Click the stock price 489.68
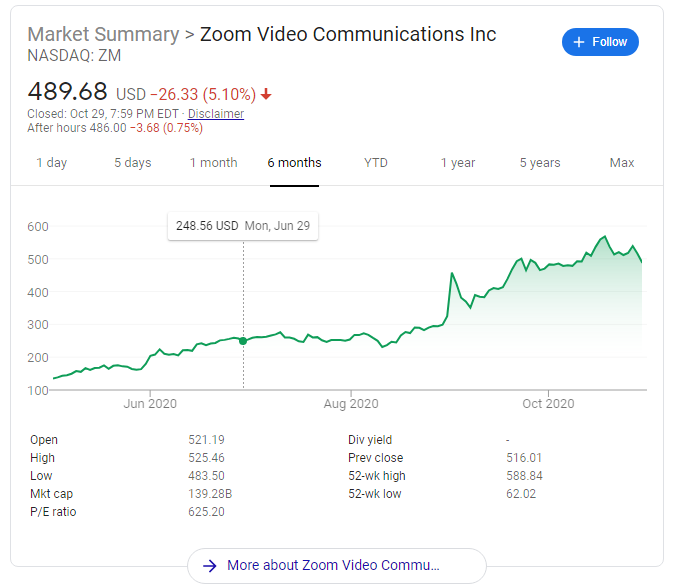This screenshot has height=588, width=688. 67,91
